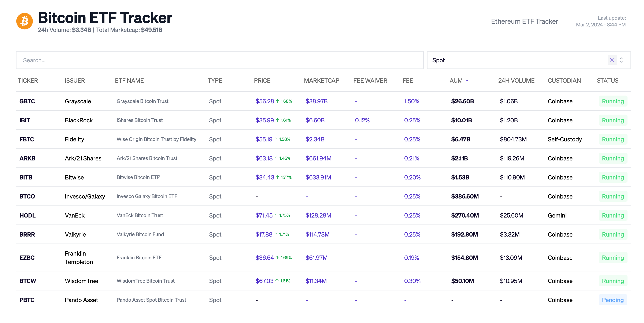This screenshot has width=644, height=323.
Task: Click BRRR 24h volume $3.32M
Action: pyautogui.click(x=510, y=234)
